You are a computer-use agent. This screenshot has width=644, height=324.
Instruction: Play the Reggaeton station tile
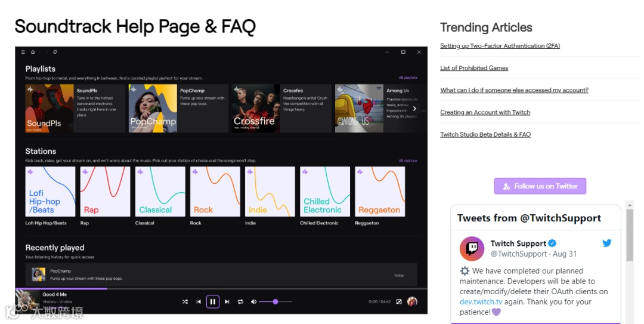click(380, 192)
